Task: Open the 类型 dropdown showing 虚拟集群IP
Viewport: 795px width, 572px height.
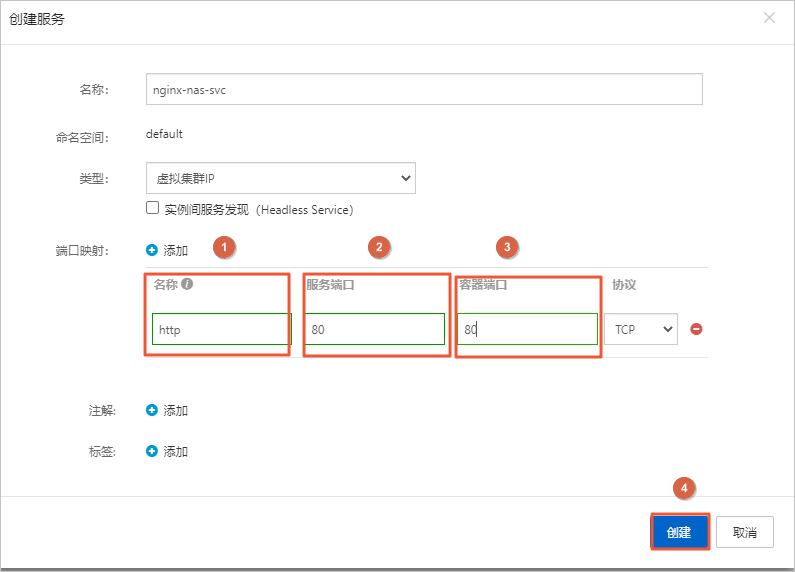Action: [281, 178]
